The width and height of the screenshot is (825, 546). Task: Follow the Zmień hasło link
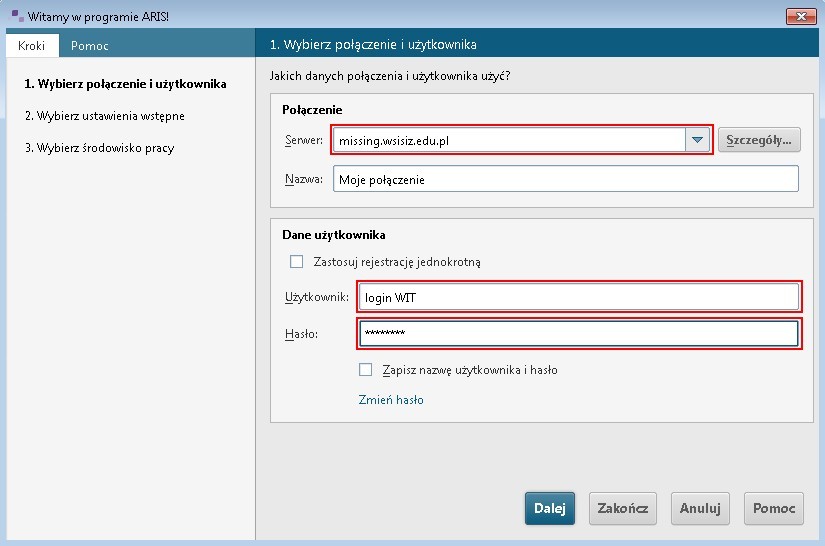[391, 400]
